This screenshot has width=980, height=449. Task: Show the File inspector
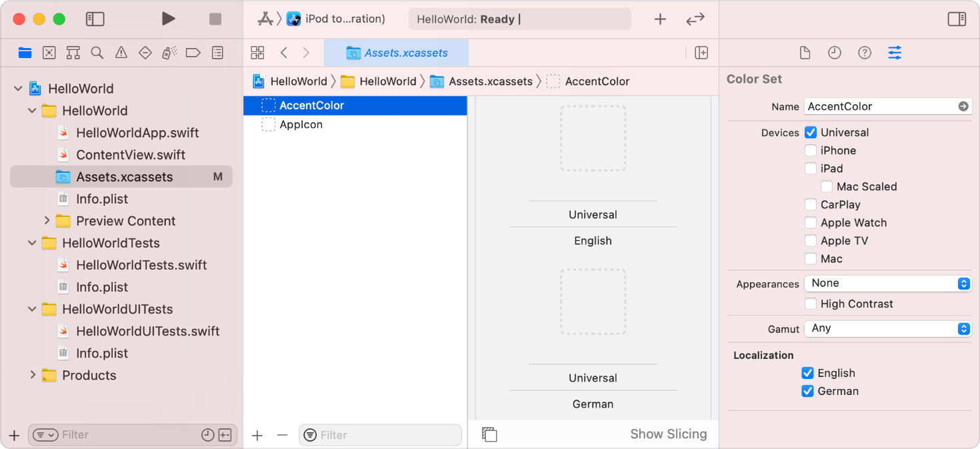(805, 52)
